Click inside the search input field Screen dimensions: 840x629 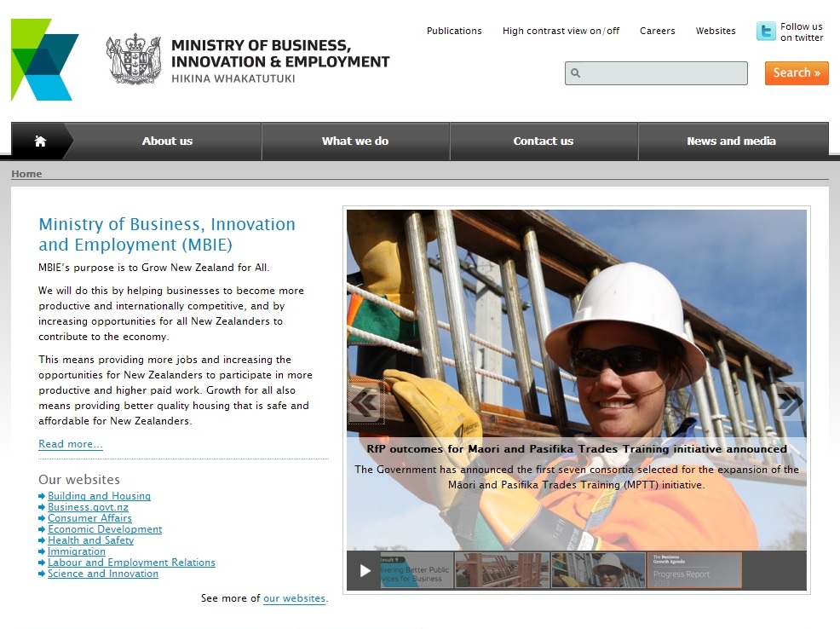tap(656, 73)
